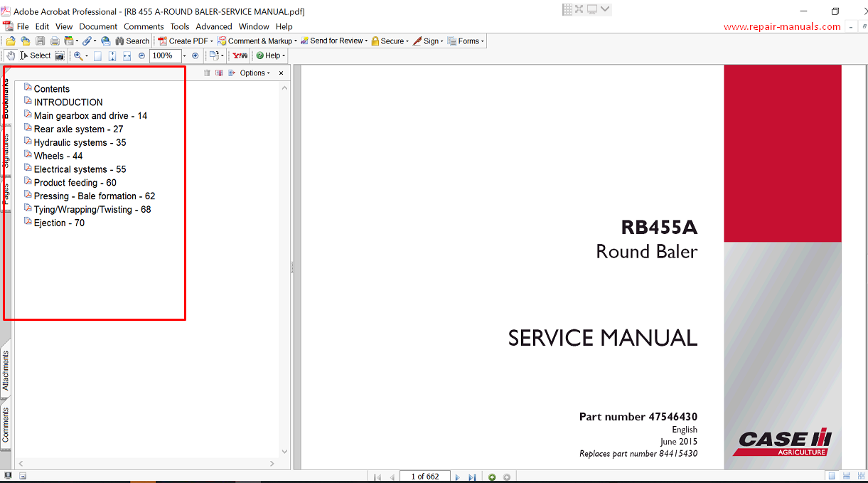
Task: Click the Print icon in the toolbar
Action: [x=55, y=41]
